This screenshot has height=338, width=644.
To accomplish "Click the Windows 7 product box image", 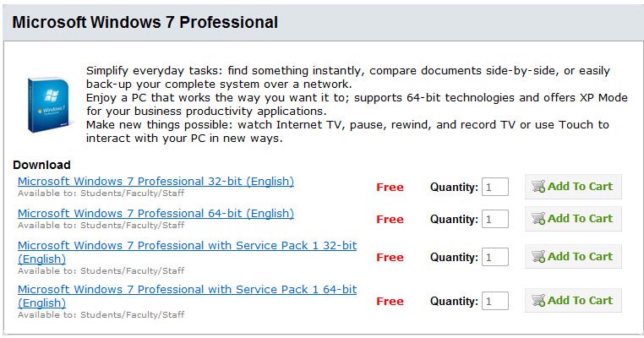I will click(x=48, y=104).
